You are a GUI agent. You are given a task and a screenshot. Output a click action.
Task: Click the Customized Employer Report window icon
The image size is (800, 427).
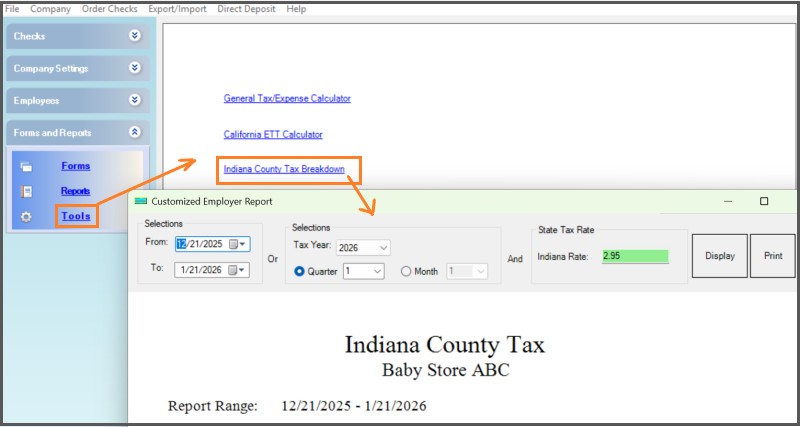[140, 201]
